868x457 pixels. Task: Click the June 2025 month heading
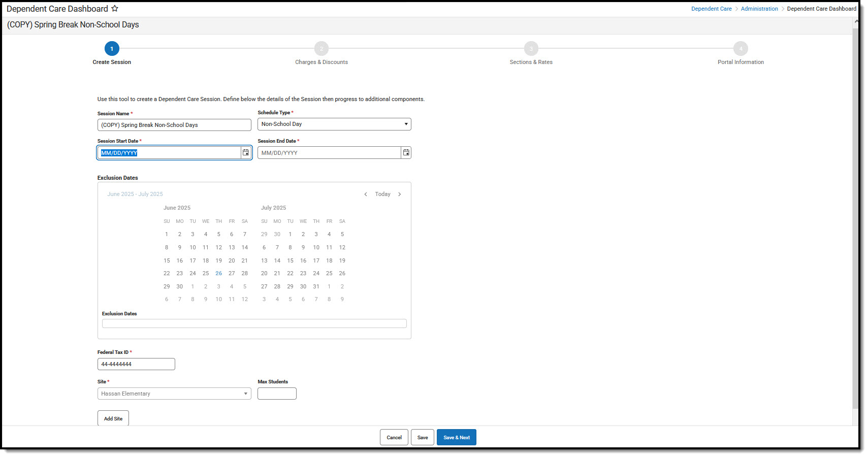[177, 208]
